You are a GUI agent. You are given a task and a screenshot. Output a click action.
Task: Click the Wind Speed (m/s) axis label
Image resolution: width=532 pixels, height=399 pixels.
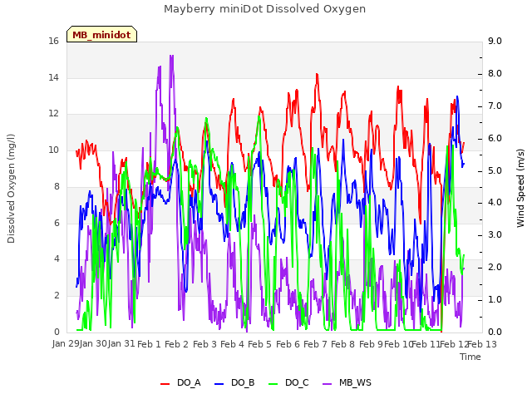click(x=520, y=188)
